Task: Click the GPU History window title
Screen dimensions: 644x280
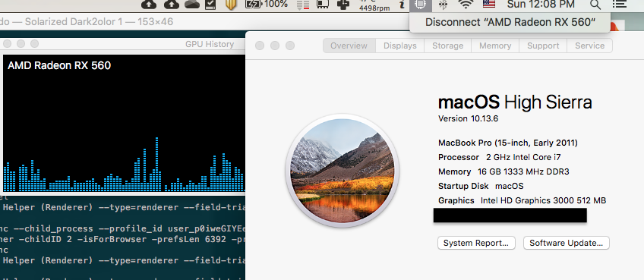Action: (210, 44)
